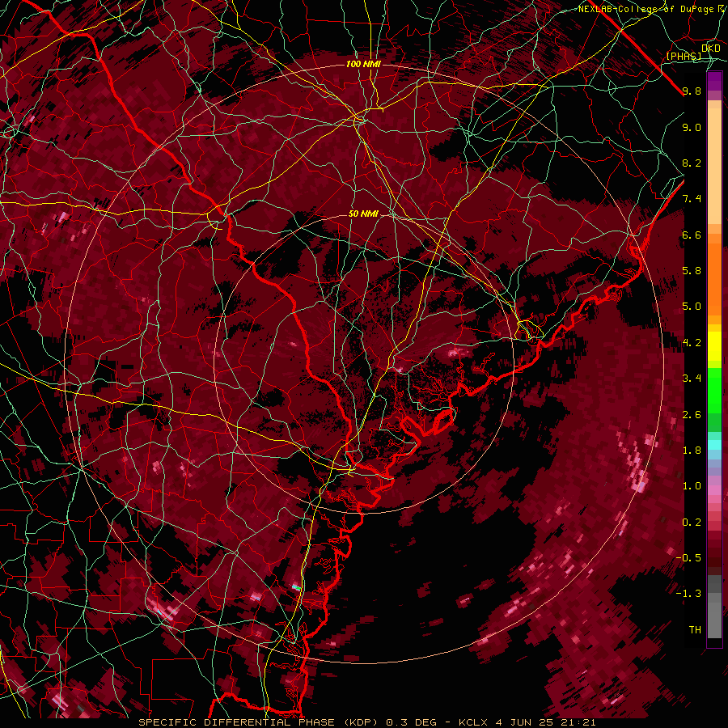Click the 3.4 scale value
The width and height of the screenshot is (728, 728).
(x=692, y=379)
